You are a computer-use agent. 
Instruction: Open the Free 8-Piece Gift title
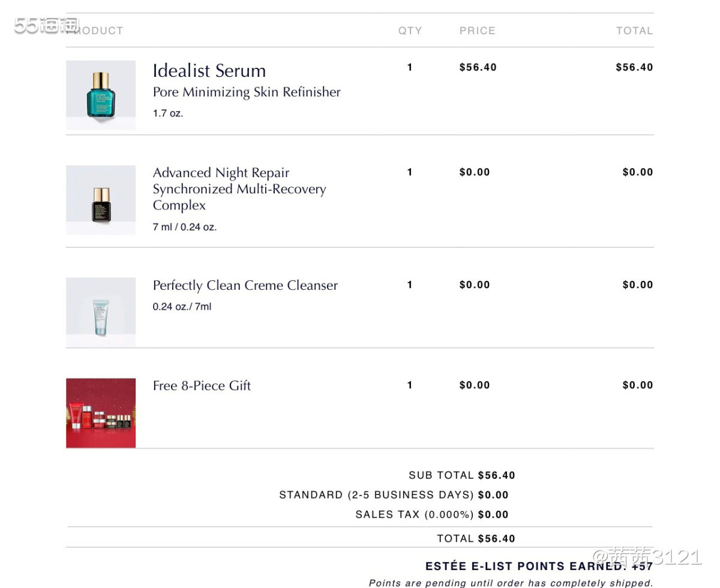click(202, 386)
